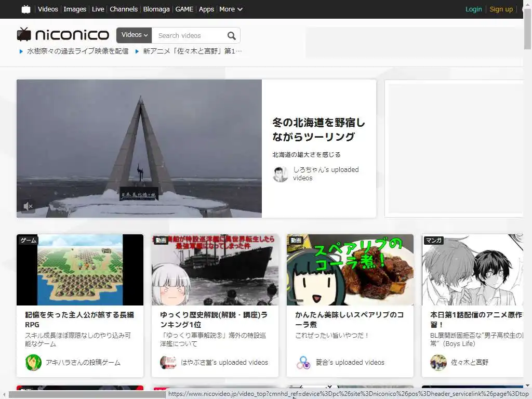This screenshot has width=532, height=399.
Task: Play the featured Hokkaido monument video
Action: click(x=139, y=149)
